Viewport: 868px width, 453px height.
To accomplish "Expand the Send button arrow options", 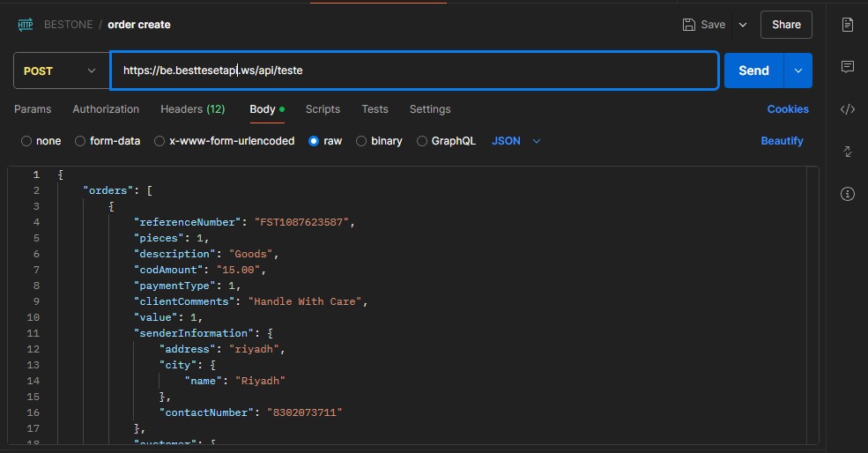I will pos(798,71).
